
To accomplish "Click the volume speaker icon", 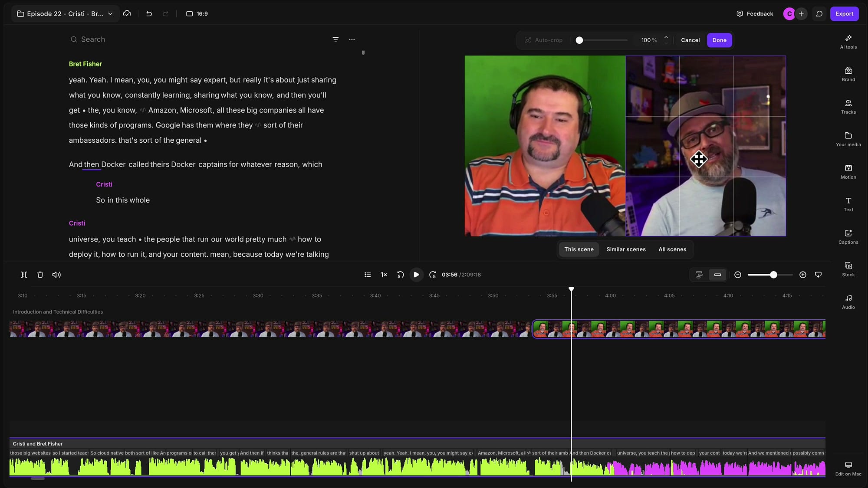I will coord(56,275).
